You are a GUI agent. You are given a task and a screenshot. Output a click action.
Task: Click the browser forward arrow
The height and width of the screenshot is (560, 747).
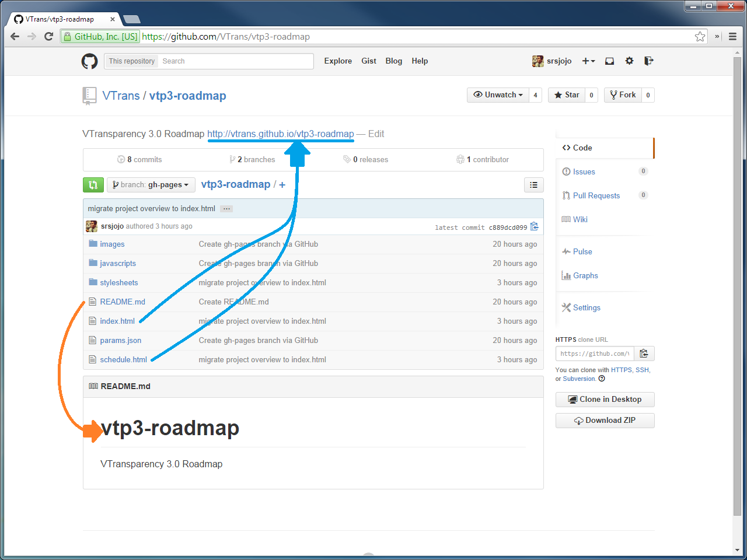(x=32, y=36)
